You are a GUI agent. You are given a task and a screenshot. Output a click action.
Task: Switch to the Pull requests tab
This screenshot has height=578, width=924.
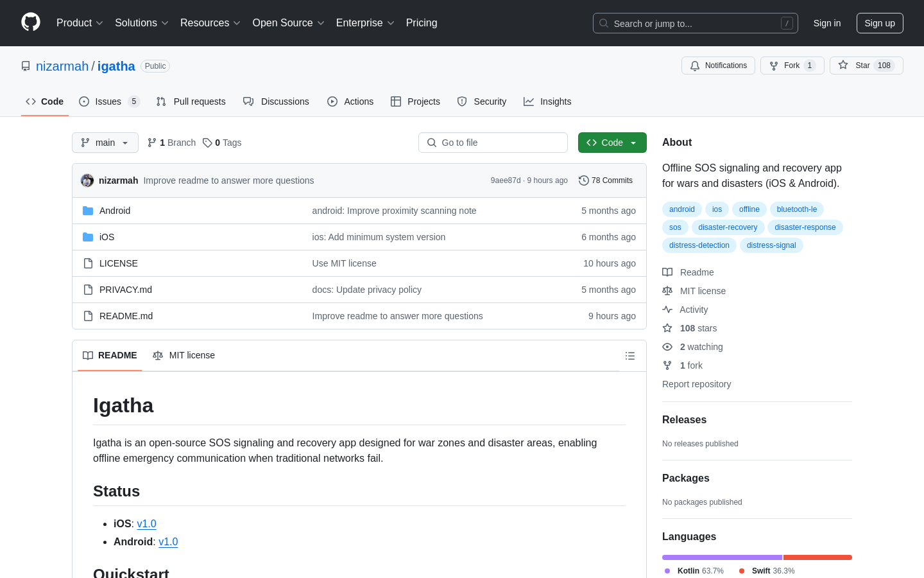[191, 101]
